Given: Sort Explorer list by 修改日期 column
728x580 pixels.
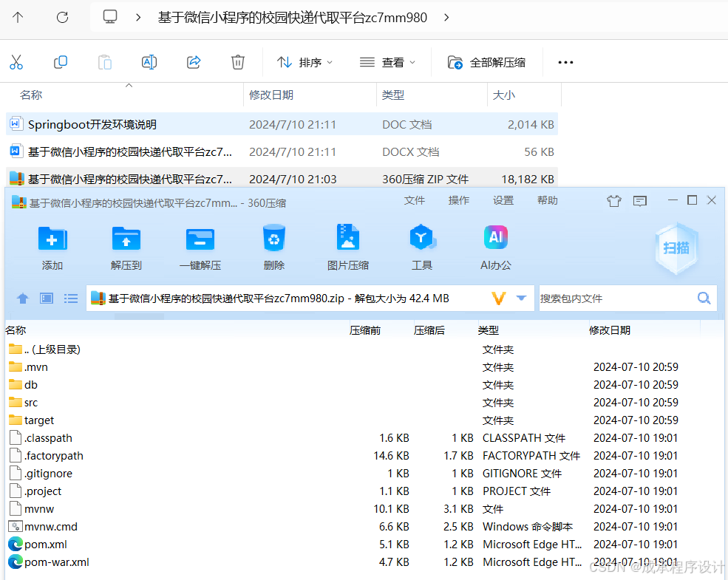Looking at the screenshot, I should (x=271, y=95).
